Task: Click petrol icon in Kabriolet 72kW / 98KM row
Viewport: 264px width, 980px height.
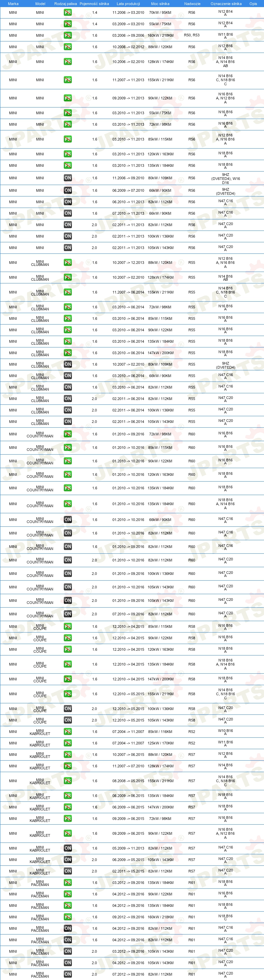Action: coord(68,818)
